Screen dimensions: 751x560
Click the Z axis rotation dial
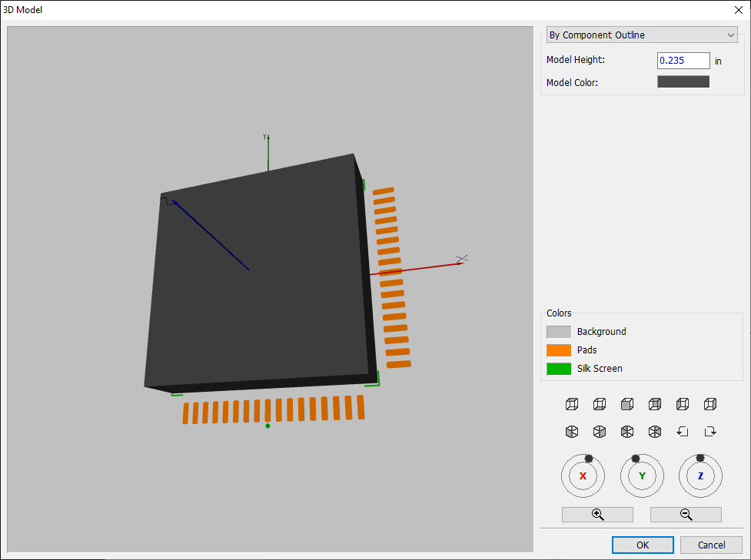[x=700, y=476]
